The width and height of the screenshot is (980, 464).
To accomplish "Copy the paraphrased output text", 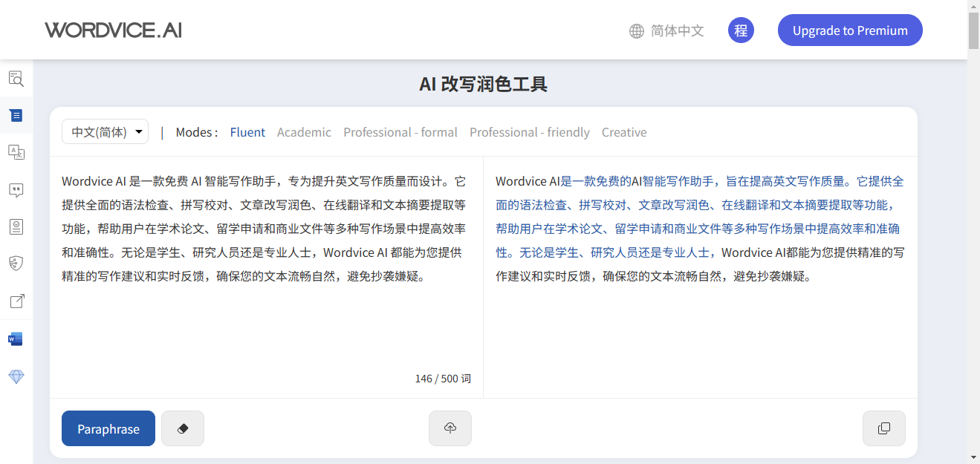I will tap(884, 428).
